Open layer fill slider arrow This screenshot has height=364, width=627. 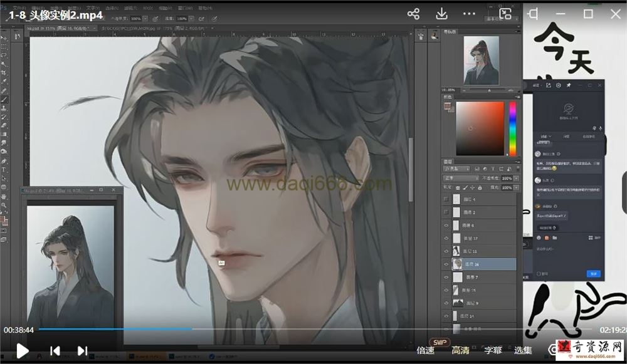[x=516, y=187]
